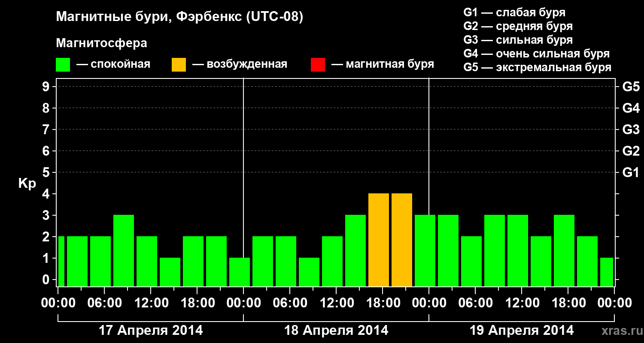The width and height of the screenshot is (644, 343).
Task: Click the '12:00' tick label above 17 Апреля
Action: (151, 303)
